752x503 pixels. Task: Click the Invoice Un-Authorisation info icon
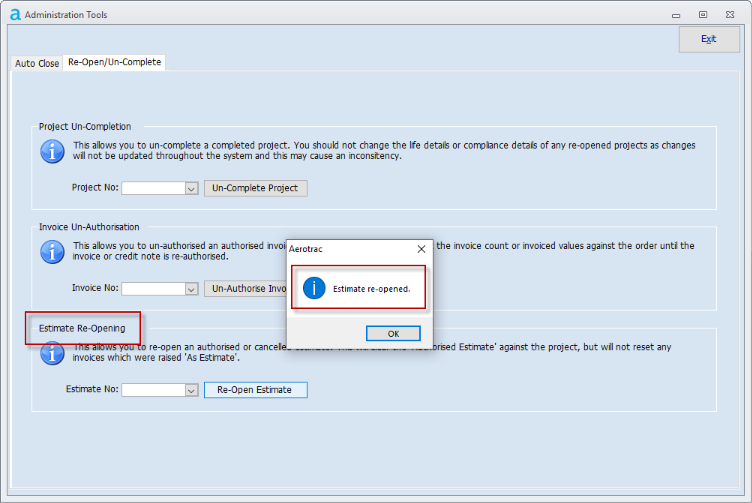point(52,251)
